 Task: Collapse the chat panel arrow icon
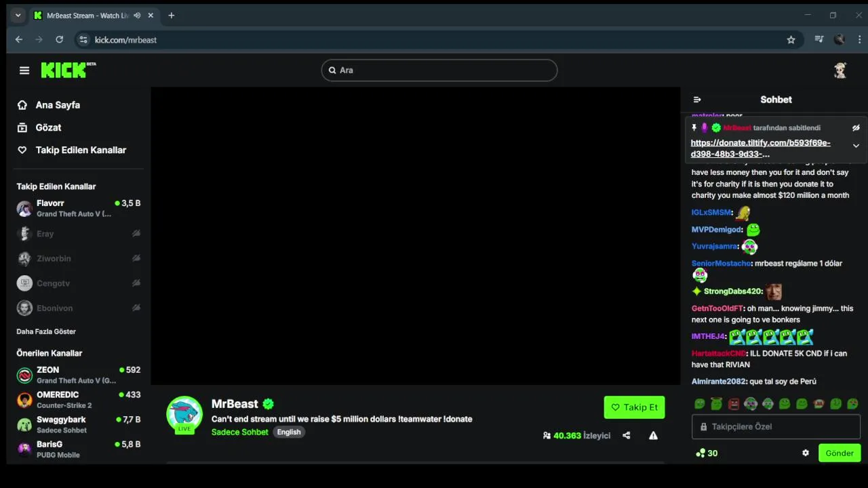[697, 100]
